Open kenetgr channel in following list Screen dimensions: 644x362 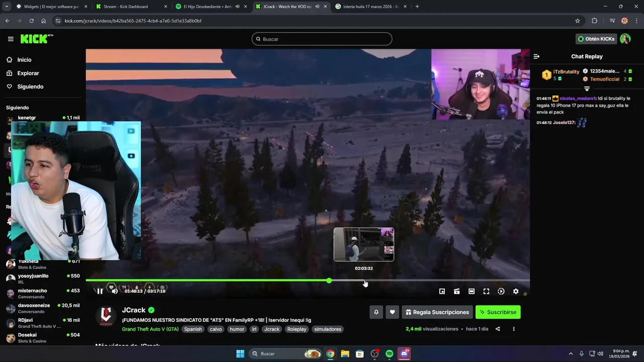click(x=42, y=118)
